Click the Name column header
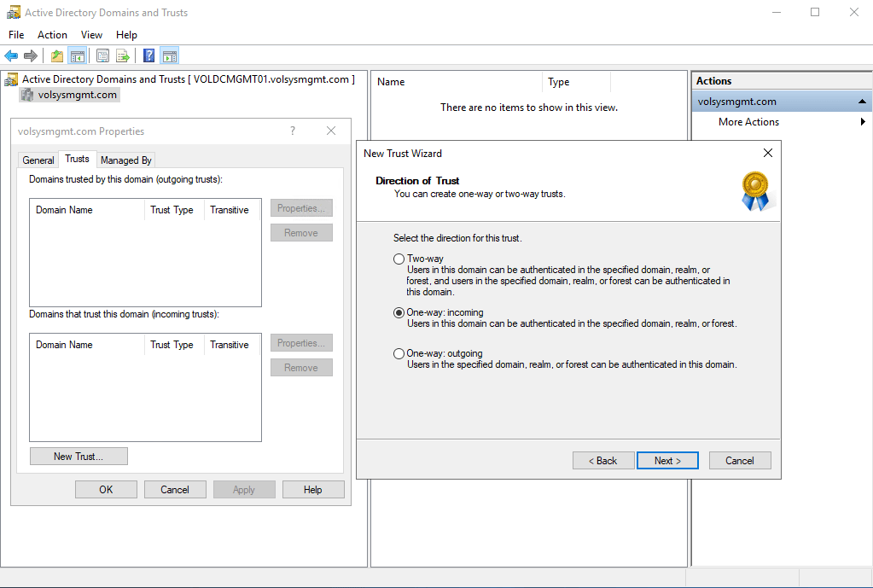This screenshot has width=873, height=588. [457, 82]
